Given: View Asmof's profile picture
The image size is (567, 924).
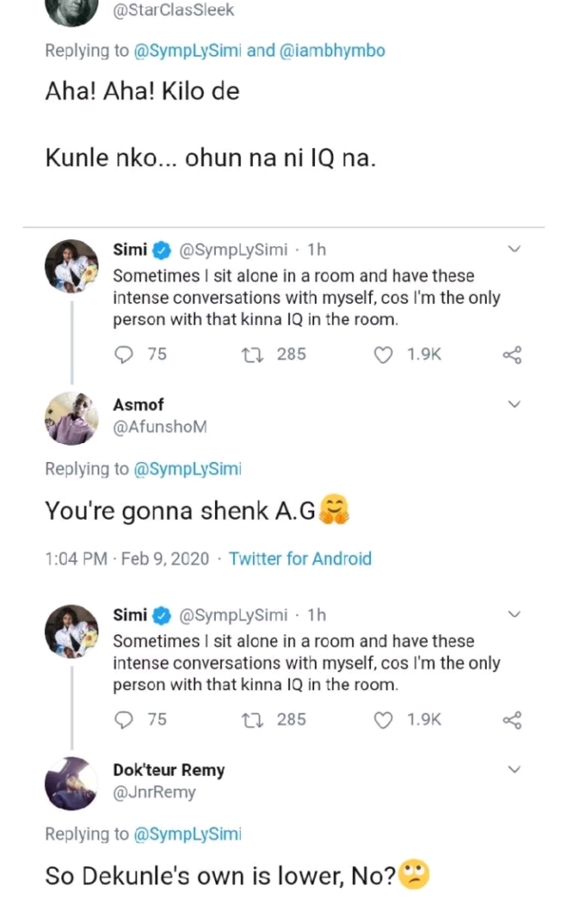Looking at the screenshot, I should [x=71, y=419].
